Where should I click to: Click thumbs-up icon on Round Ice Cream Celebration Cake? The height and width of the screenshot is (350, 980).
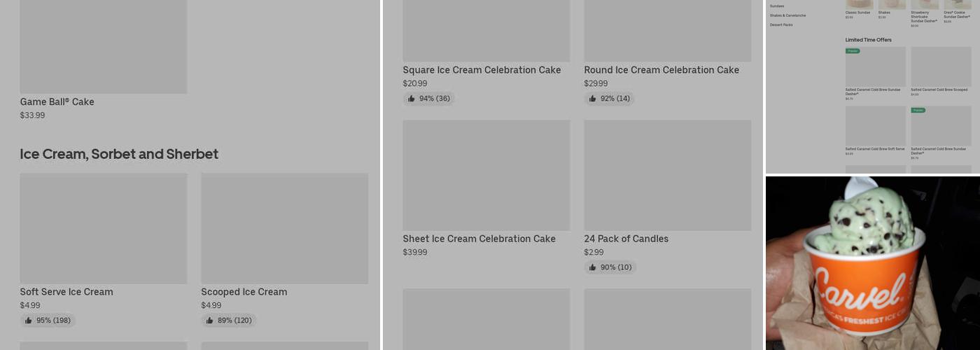592,99
